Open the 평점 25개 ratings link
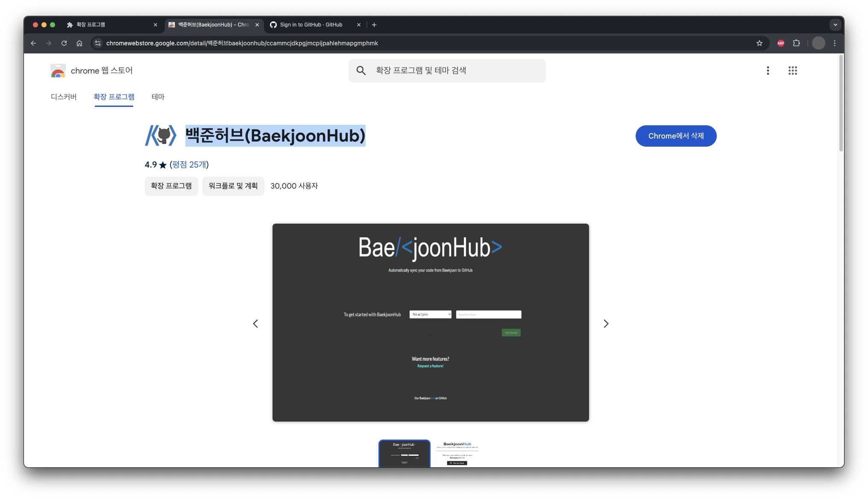 point(189,165)
